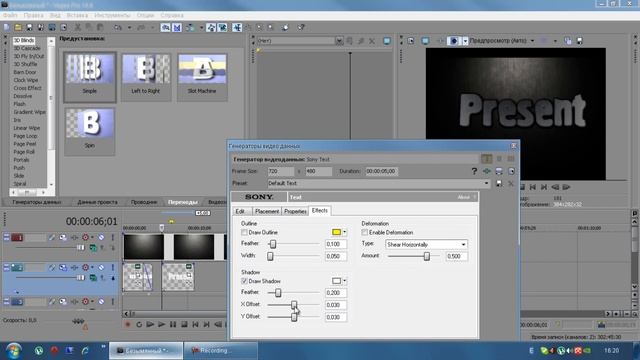640x360 pixels.
Task: Open Type 'Shear Horizontally' dropdown
Action: tap(463, 244)
